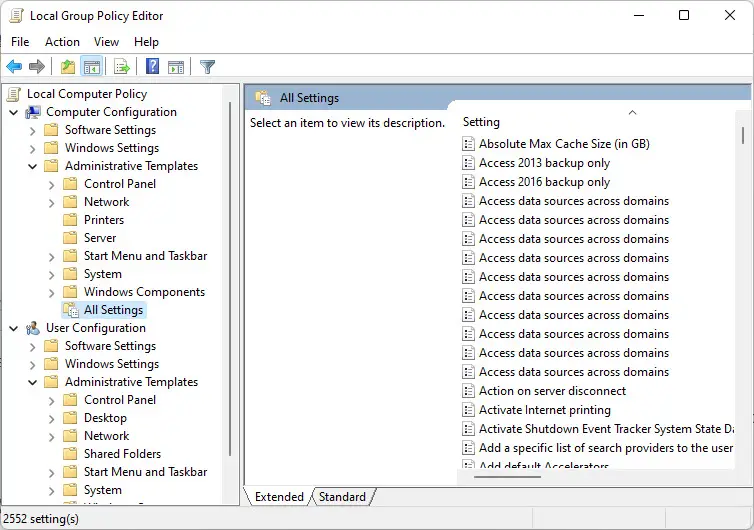This screenshot has width=754, height=530.
Task: Expand Software Settings under User Configuration
Action: pos(33,346)
